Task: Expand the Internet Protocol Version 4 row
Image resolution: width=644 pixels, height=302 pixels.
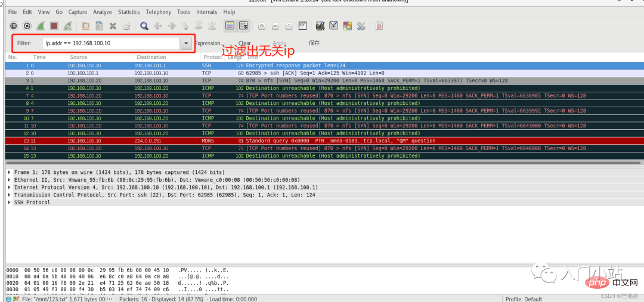Action: 9,188
